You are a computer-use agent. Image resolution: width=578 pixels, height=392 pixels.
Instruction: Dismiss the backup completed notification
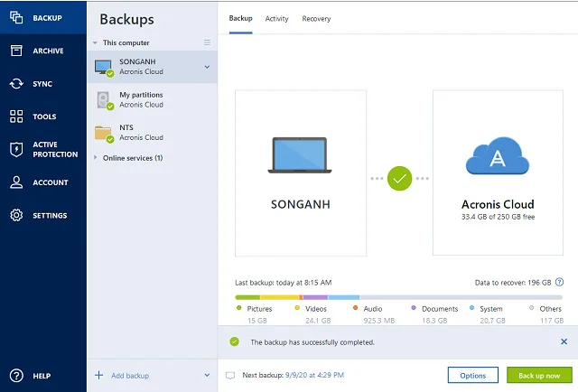[x=564, y=341]
